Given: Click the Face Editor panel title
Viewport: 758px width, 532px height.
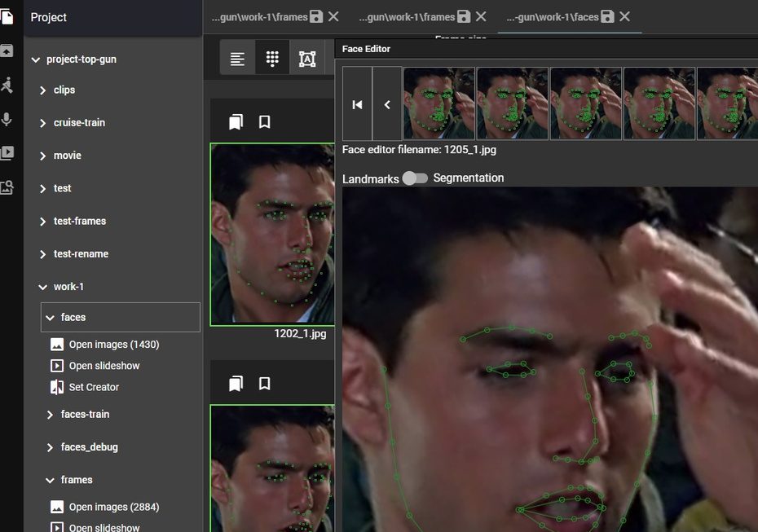Looking at the screenshot, I should click(x=366, y=49).
